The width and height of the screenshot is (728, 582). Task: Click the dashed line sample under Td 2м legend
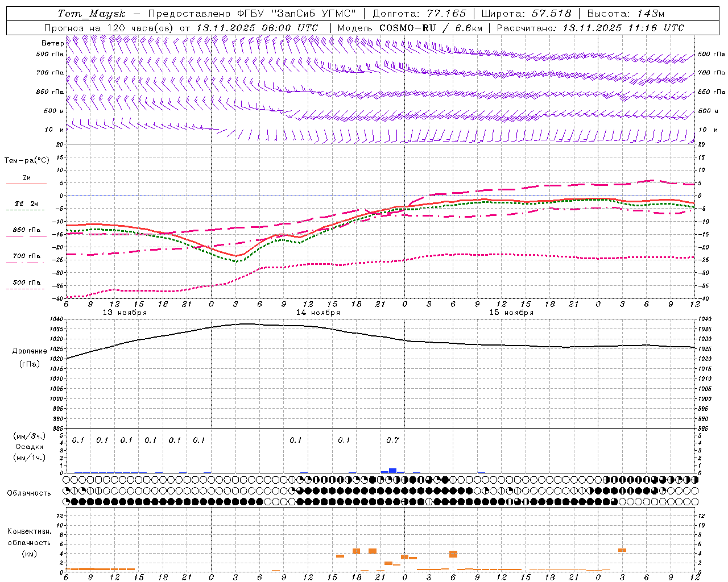click(x=26, y=210)
